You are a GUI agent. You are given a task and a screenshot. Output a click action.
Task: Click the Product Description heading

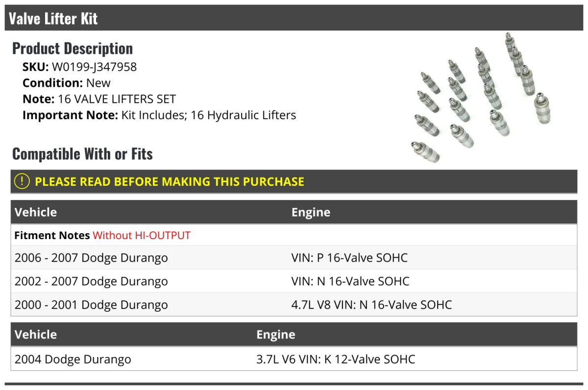coord(73,49)
